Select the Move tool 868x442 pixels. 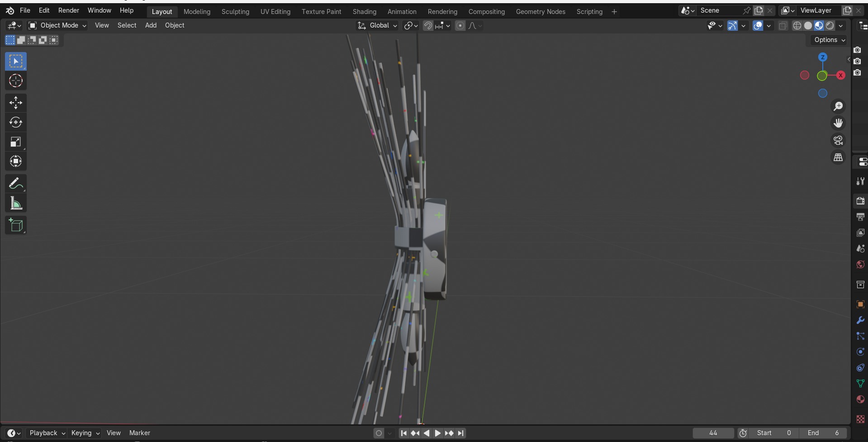(16, 103)
